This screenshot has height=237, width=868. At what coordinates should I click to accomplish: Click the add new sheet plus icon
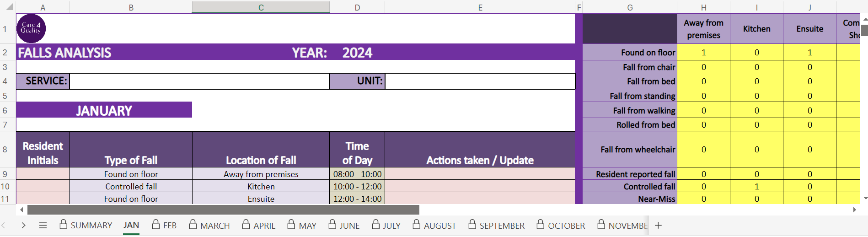pos(658,225)
